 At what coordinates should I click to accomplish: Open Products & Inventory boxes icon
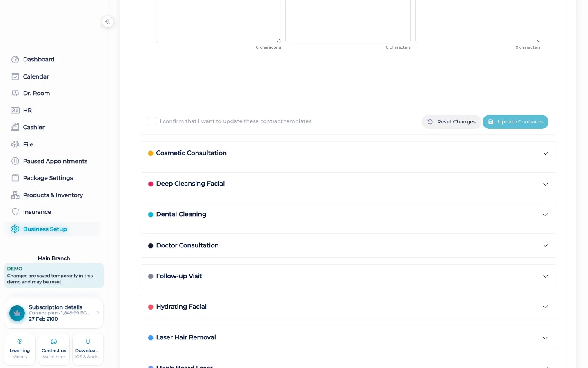coord(15,195)
